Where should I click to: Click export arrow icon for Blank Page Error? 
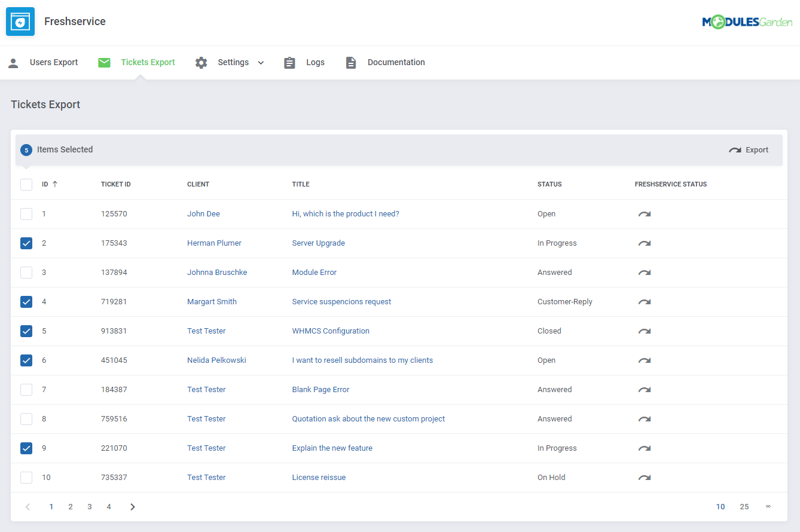click(x=644, y=390)
